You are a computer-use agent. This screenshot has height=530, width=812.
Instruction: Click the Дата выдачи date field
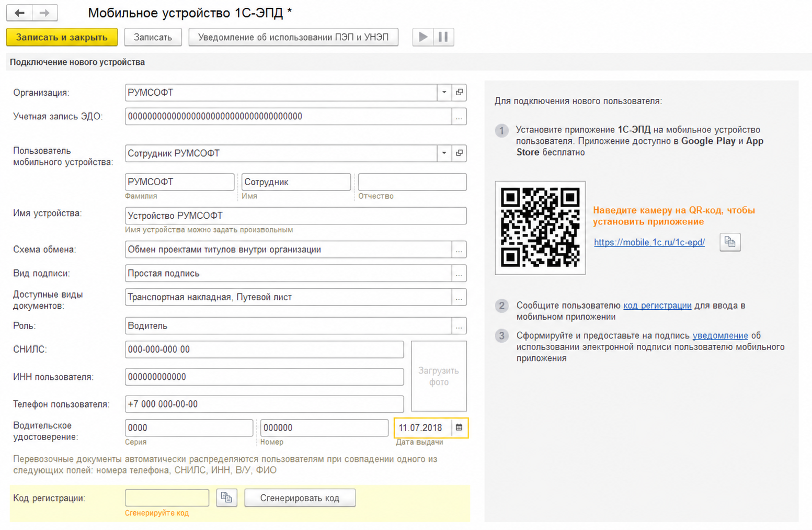pos(423,427)
